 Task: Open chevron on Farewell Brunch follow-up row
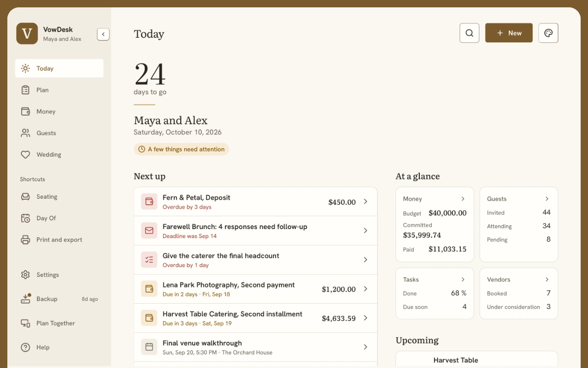point(366,230)
